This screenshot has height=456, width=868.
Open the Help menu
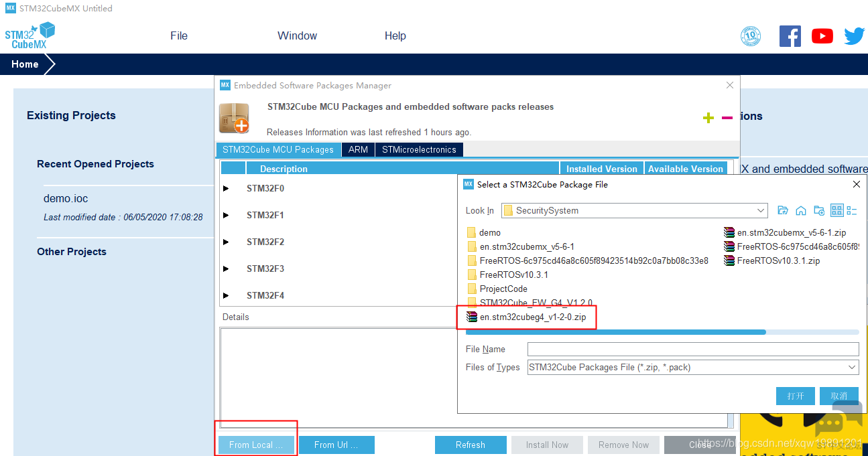pyautogui.click(x=395, y=35)
